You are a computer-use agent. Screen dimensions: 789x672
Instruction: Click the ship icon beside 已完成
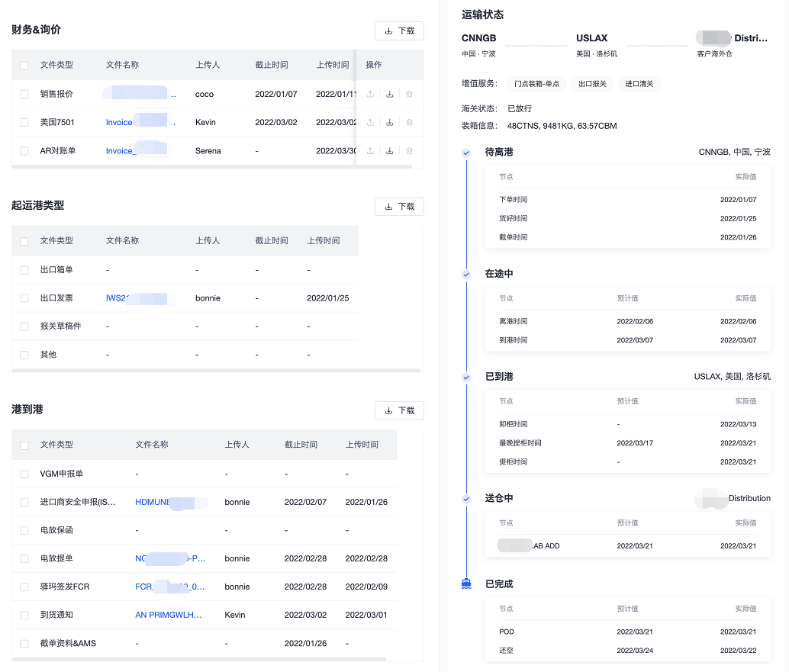tap(466, 584)
